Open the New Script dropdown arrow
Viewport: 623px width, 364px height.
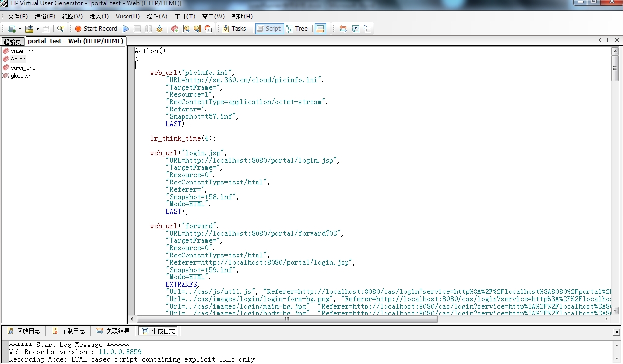[20, 29]
